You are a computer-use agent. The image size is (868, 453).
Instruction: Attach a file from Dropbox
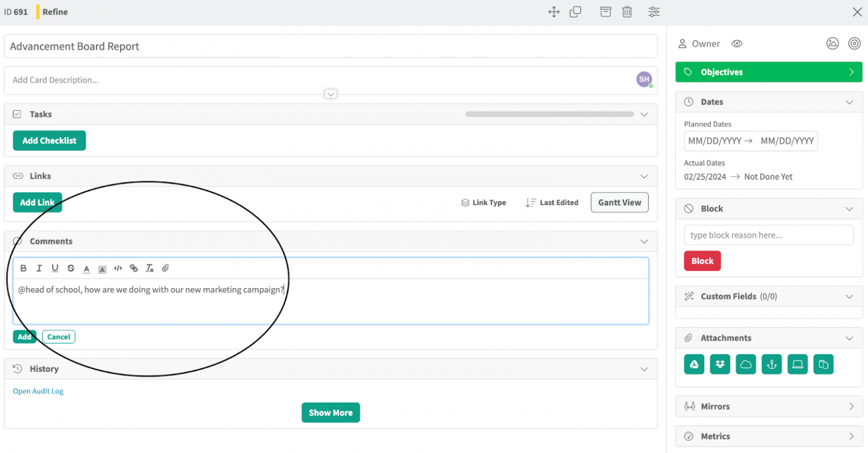pos(720,364)
